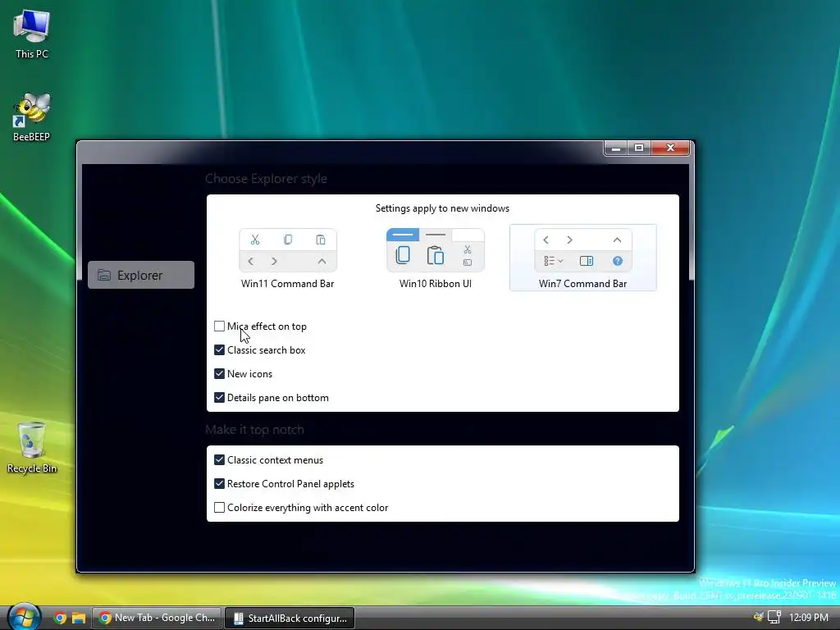Open the Explorer sidebar section

(x=141, y=275)
